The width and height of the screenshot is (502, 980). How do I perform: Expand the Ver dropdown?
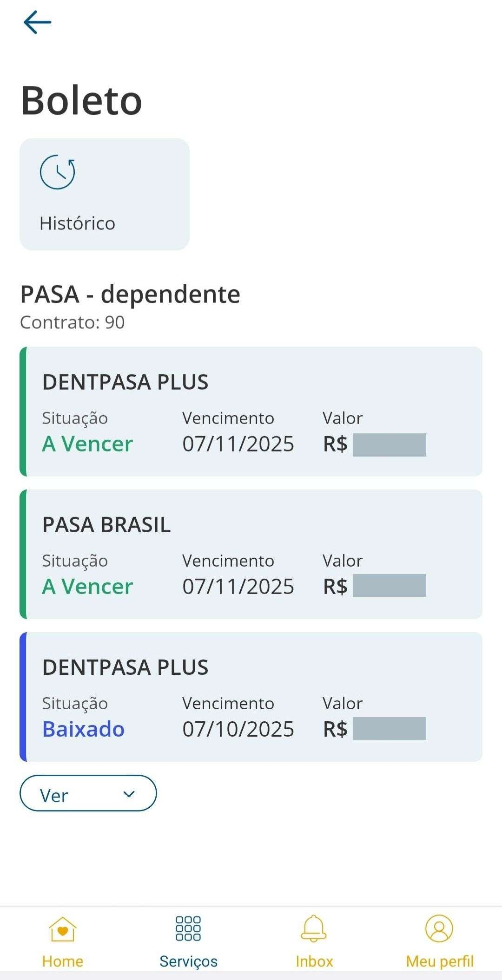coord(88,793)
